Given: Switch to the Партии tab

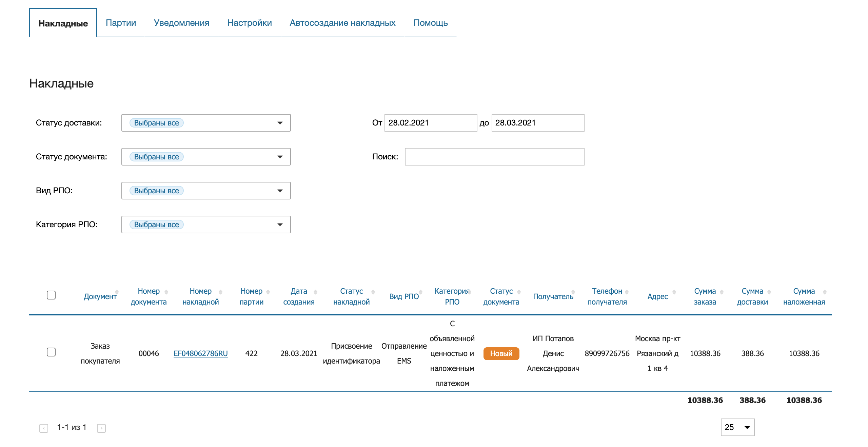Looking at the screenshot, I should tap(121, 23).
